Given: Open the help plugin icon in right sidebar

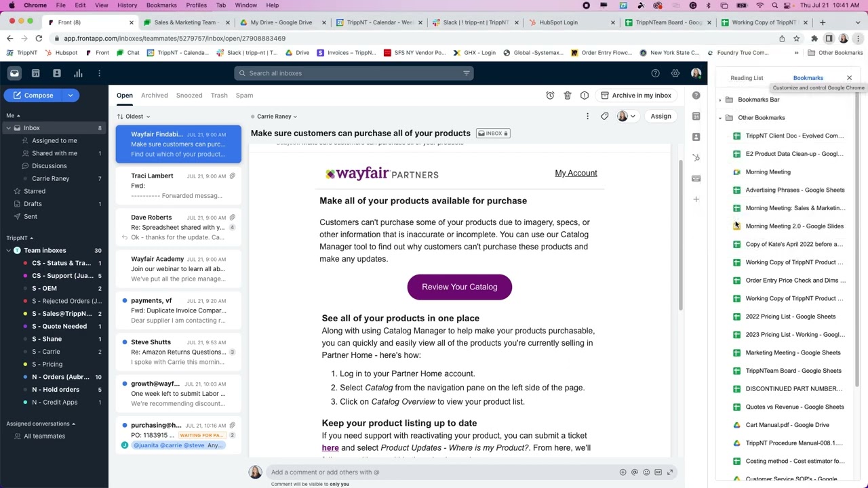Looking at the screenshot, I should [696, 96].
